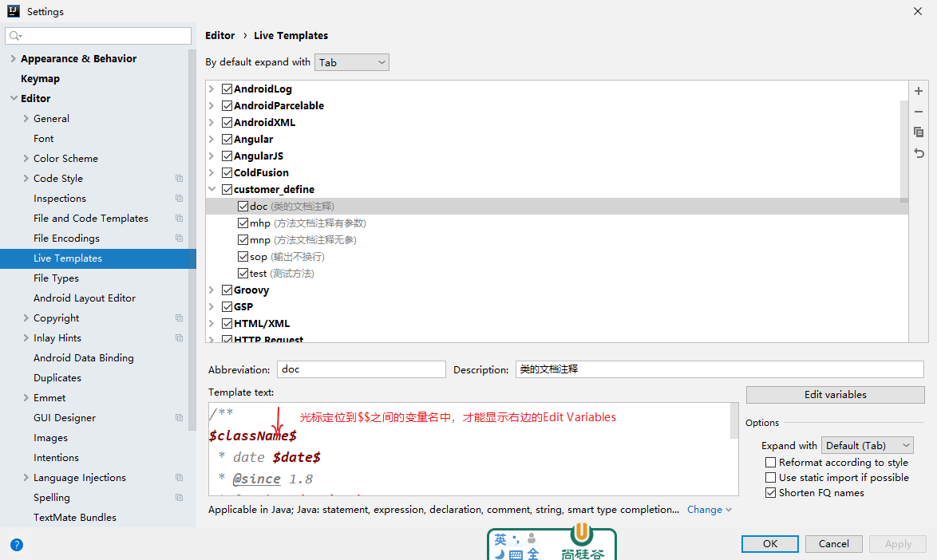Open the help question mark icon
Screen dimensions: 937x560
tap(17, 545)
